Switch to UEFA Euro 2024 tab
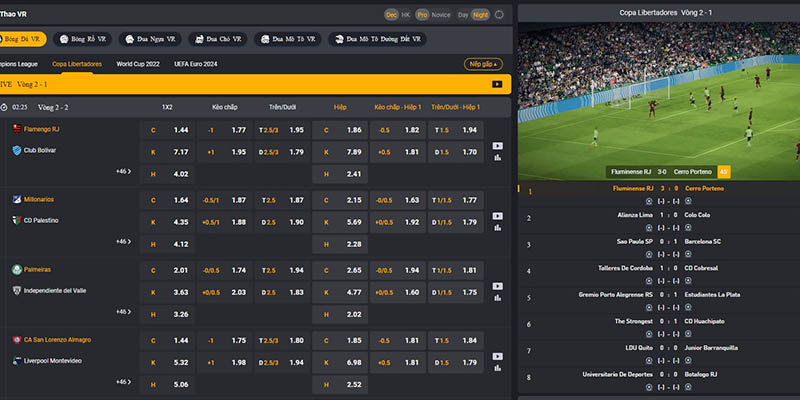800x400 pixels. pos(196,64)
